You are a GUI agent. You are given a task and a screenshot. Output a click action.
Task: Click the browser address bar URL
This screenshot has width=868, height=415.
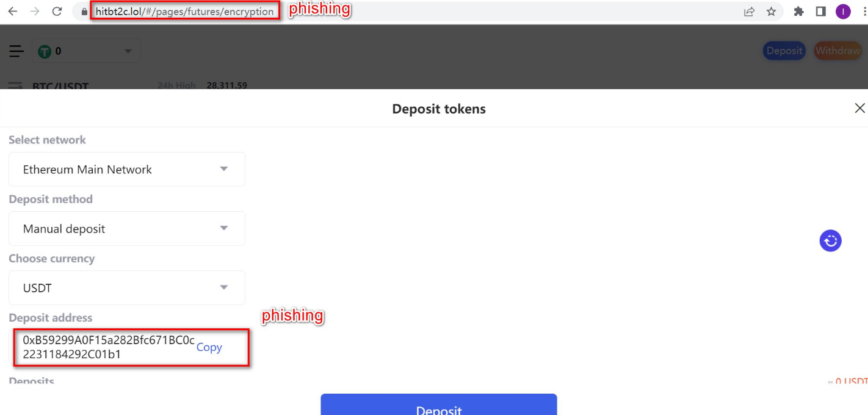coord(185,11)
